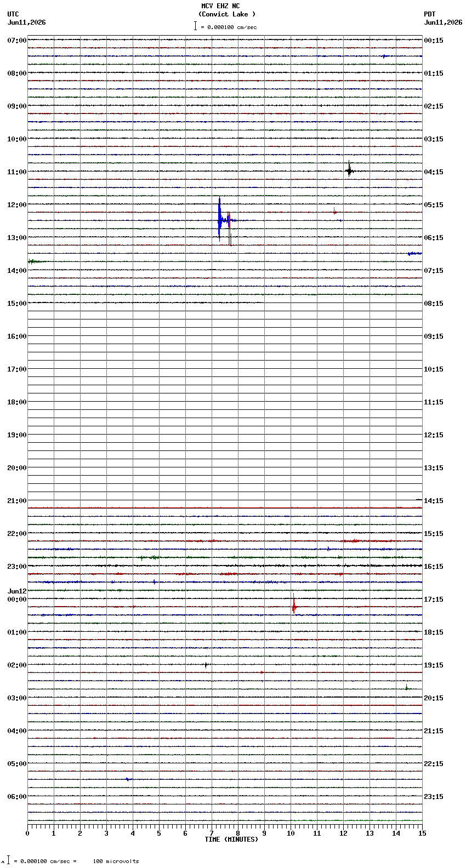
Task: Click the 05:15 PDT row label
Action: (x=434, y=205)
